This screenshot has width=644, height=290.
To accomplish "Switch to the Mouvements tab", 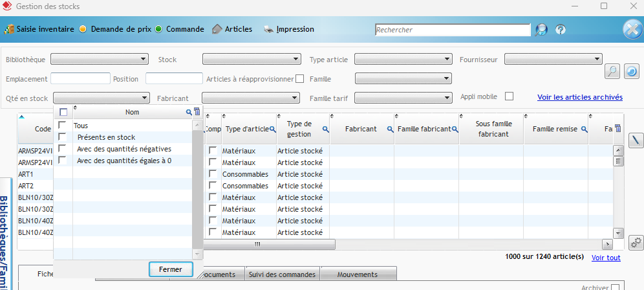I will (x=358, y=274).
